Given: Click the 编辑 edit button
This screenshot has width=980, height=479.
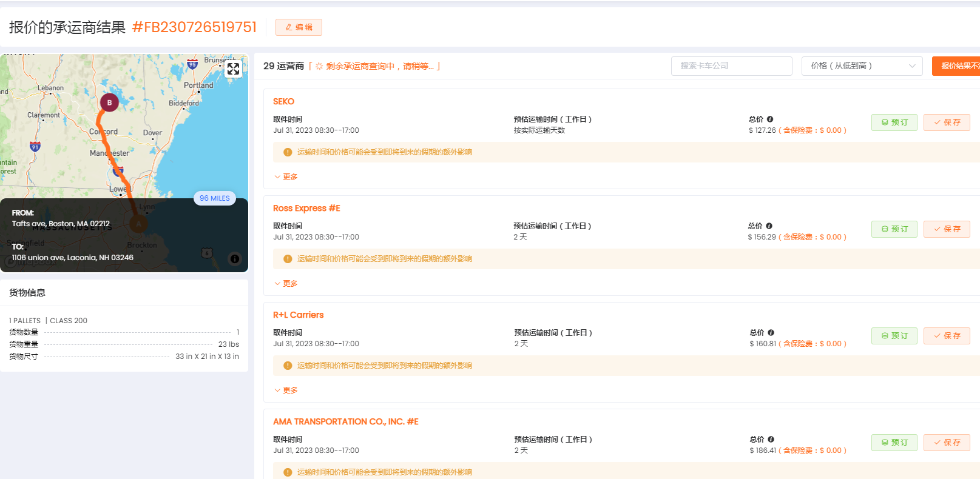Looking at the screenshot, I should pos(299,27).
